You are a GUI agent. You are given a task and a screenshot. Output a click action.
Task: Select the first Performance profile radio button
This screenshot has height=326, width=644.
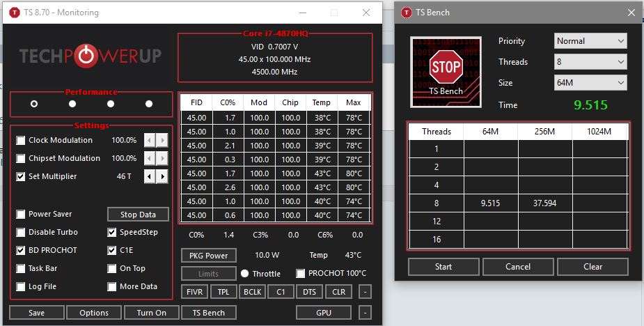click(x=34, y=104)
